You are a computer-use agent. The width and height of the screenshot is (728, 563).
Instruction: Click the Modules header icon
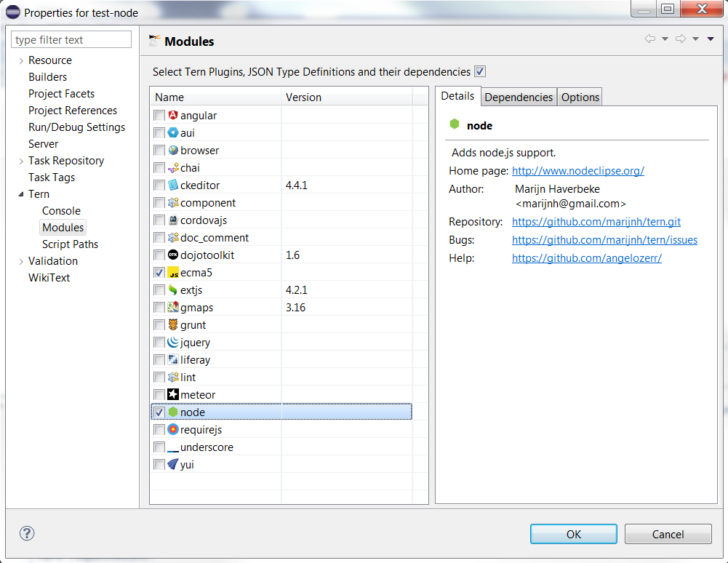click(156, 41)
